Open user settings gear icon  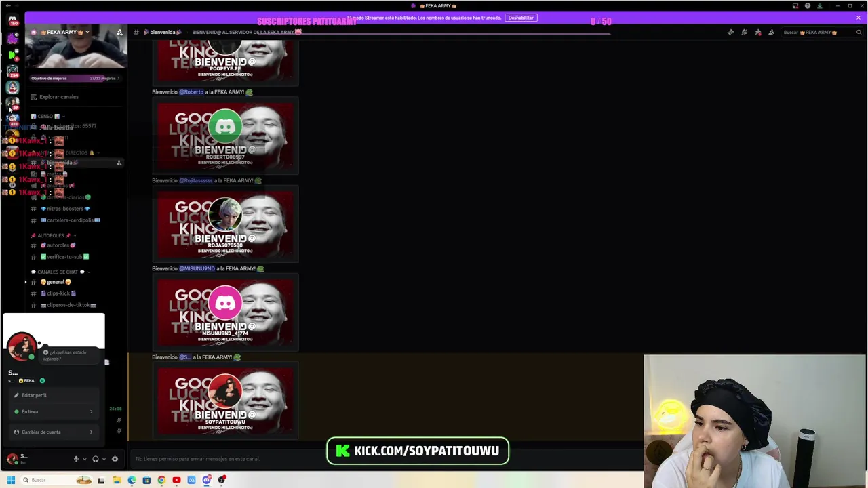115,459
